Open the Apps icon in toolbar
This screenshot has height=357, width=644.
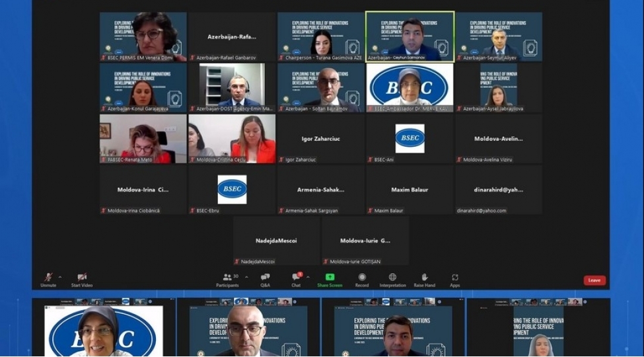tap(454, 277)
